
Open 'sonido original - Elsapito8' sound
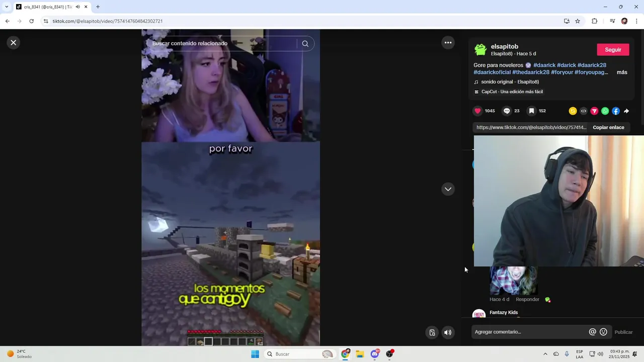point(510,82)
